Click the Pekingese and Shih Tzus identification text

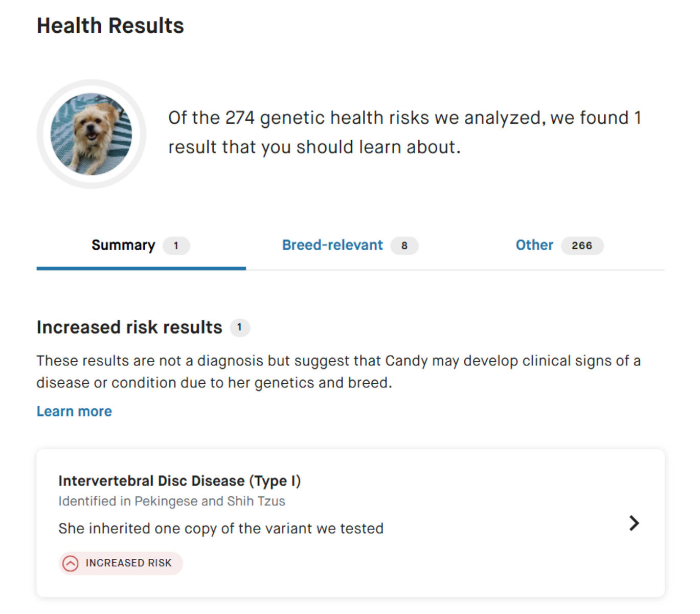click(171, 501)
